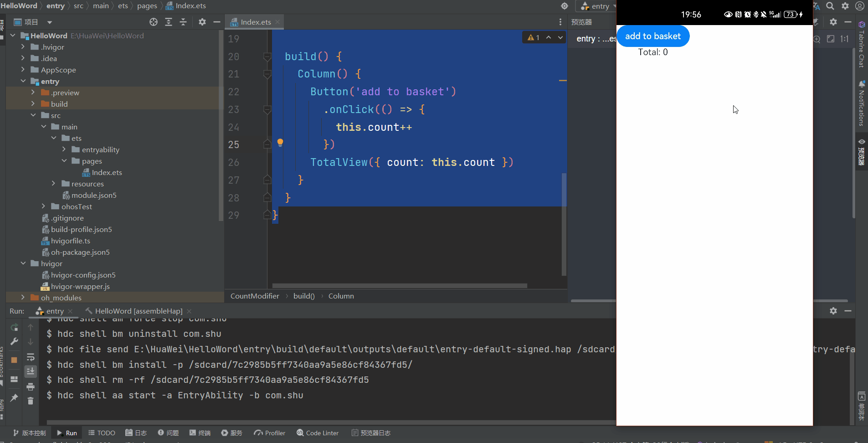This screenshot has height=443, width=868.
Task: Expand the AppScope folder
Action: (x=23, y=69)
